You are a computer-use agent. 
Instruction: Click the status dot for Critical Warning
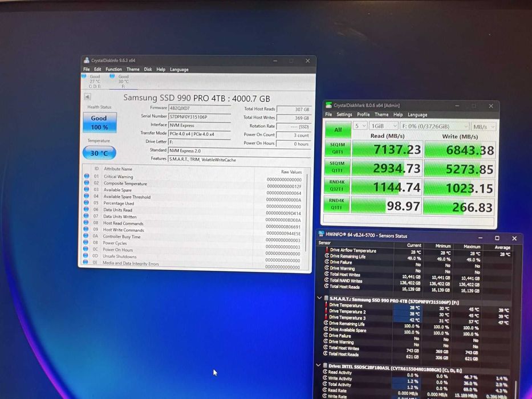pos(87,176)
